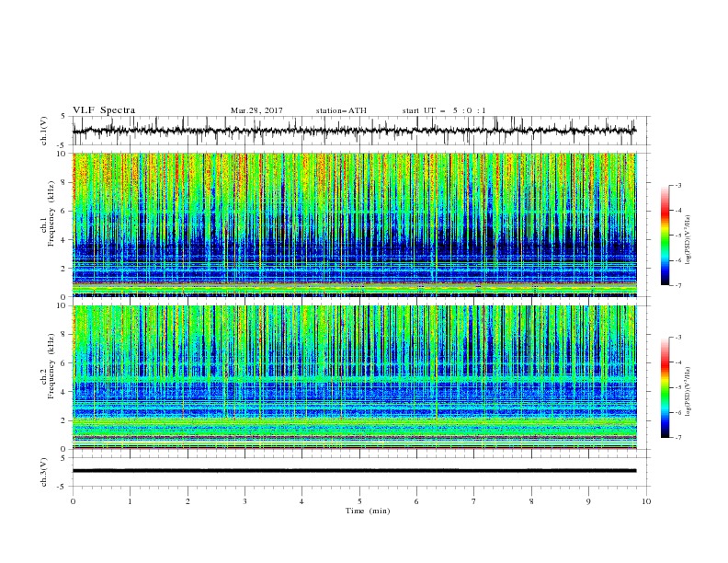Click the "ch.3(V)" vertical axis label
The width and height of the screenshot is (728, 563).
point(44,472)
